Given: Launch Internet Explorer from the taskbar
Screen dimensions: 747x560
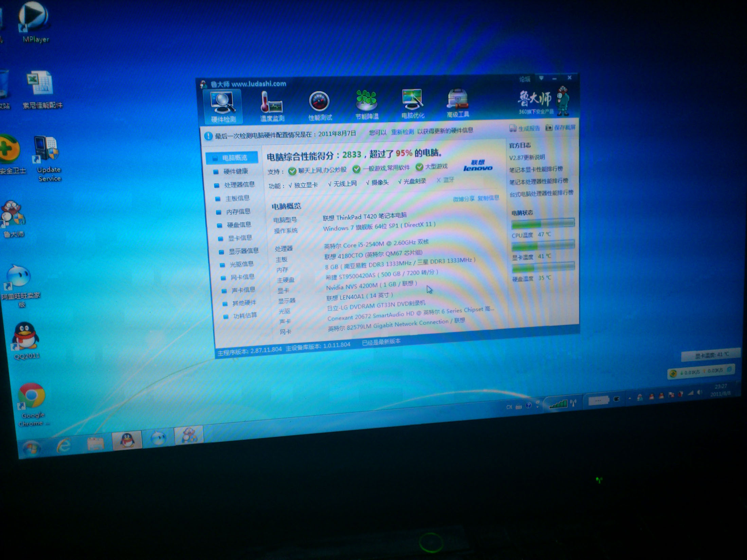Looking at the screenshot, I should click(x=64, y=445).
